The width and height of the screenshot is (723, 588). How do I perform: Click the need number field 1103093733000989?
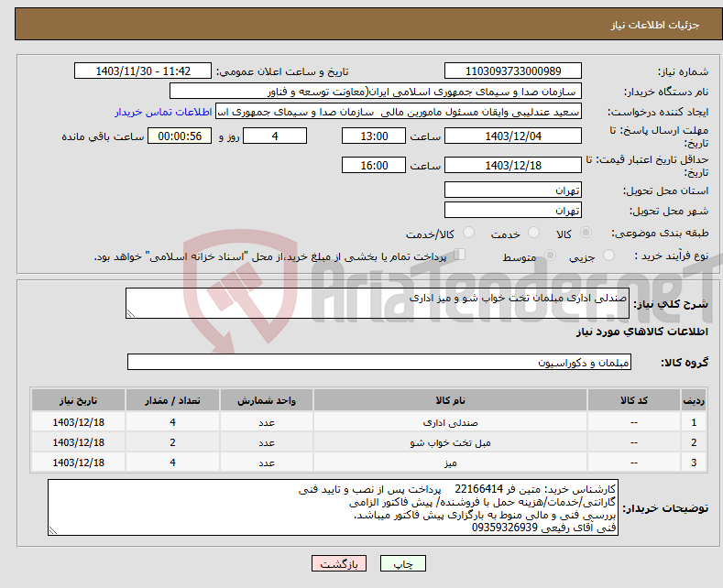pyautogui.click(x=513, y=71)
